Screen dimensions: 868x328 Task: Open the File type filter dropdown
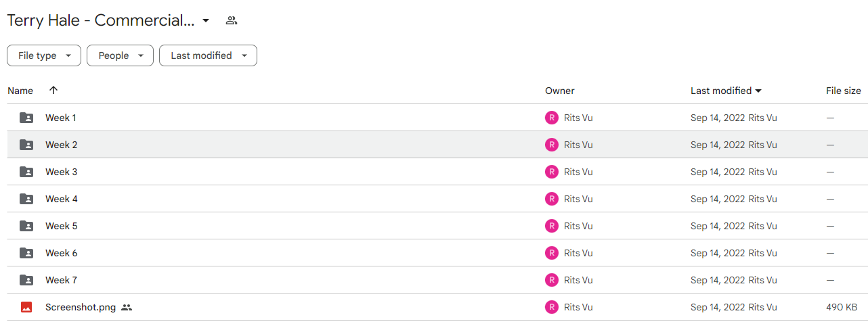coord(44,55)
